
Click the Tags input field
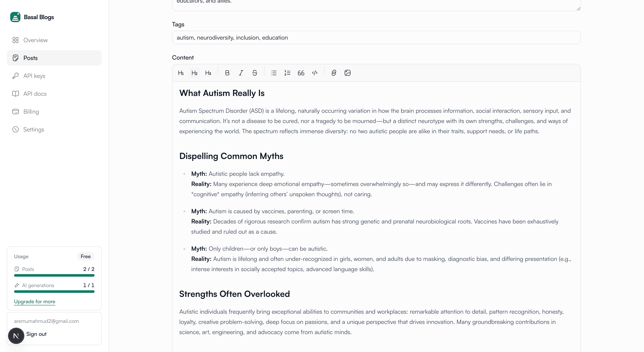coord(376,37)
